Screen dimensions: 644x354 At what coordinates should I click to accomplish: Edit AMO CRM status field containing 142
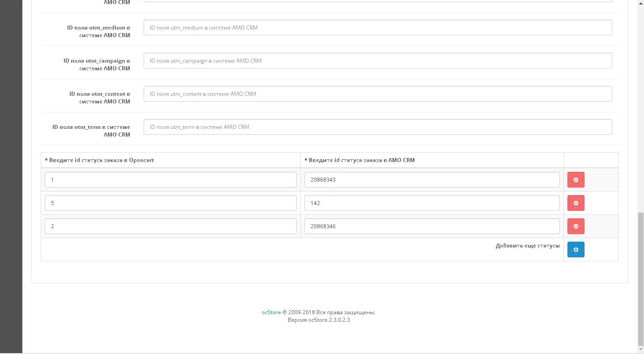pyautogui.click(x=432, y=203)
